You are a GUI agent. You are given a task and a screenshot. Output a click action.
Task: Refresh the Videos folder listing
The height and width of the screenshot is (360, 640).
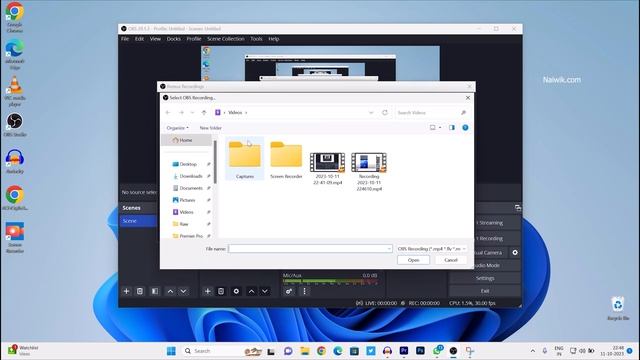point(384,112)
